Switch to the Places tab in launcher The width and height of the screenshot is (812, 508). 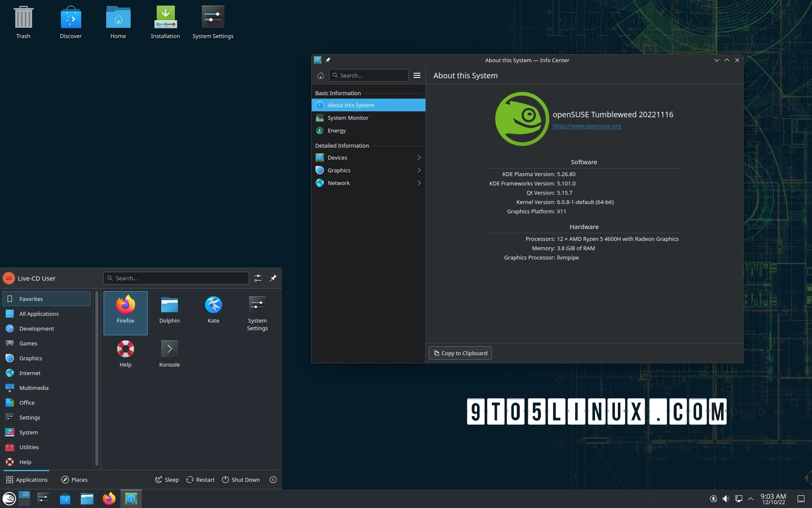pyautogui.click(x=74, y=480)
